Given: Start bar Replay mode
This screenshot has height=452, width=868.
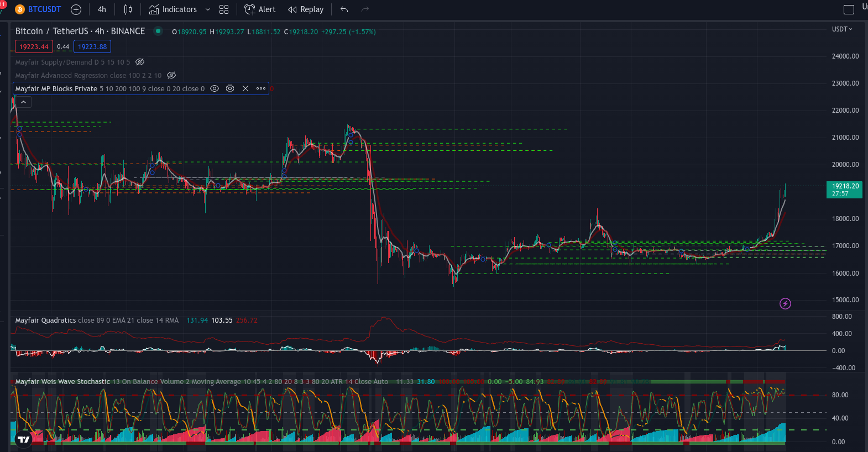Looking at the screenshot, I should [306, 9].
